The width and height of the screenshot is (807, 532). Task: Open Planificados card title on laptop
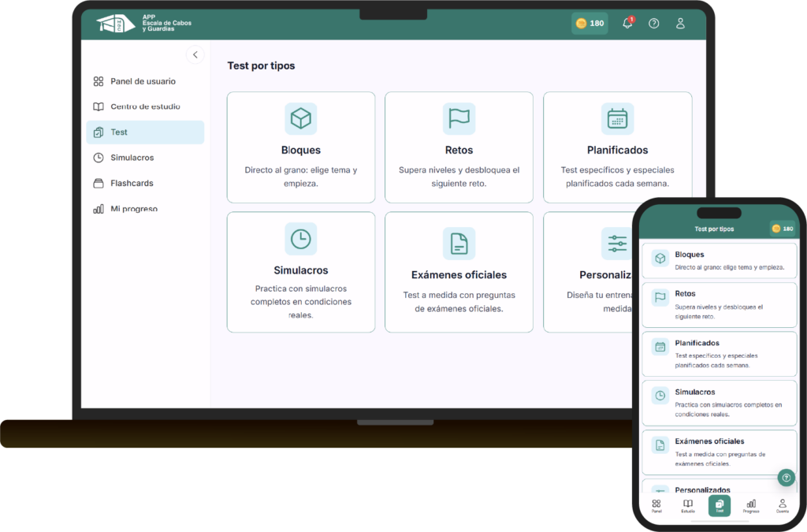click(617, 151)
